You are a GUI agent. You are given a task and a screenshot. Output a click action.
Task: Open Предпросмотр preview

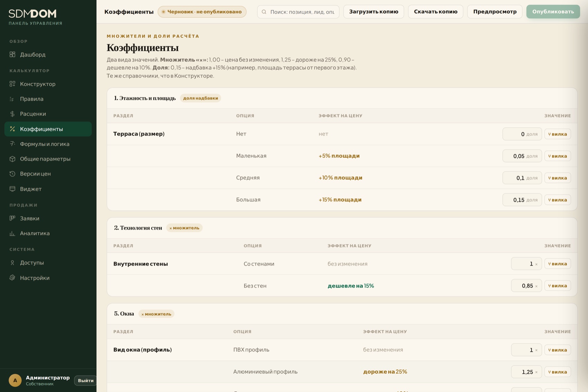(495, 12)
